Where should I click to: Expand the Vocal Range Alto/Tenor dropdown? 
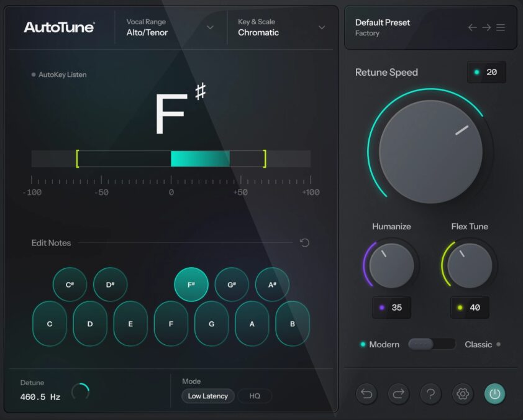[169, 27]
